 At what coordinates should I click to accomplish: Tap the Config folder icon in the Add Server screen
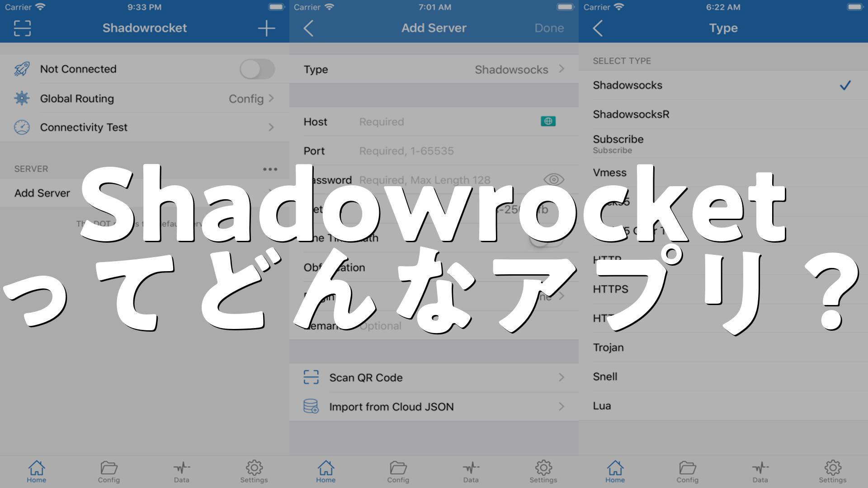[x=398, y=468]
